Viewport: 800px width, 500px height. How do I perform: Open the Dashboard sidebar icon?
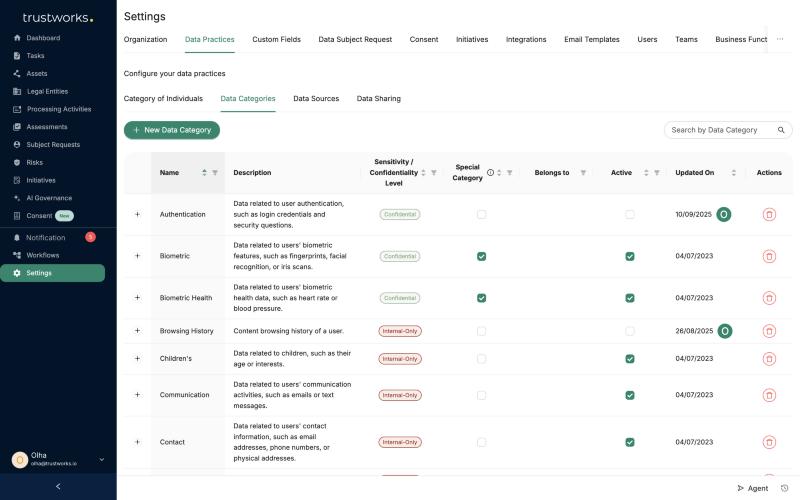[x=17, y=38]
